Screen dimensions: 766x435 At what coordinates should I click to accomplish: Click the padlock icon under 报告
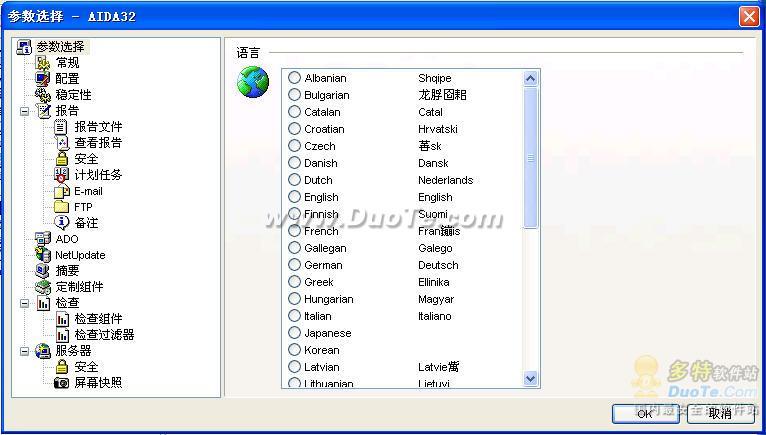pos(62,159)
